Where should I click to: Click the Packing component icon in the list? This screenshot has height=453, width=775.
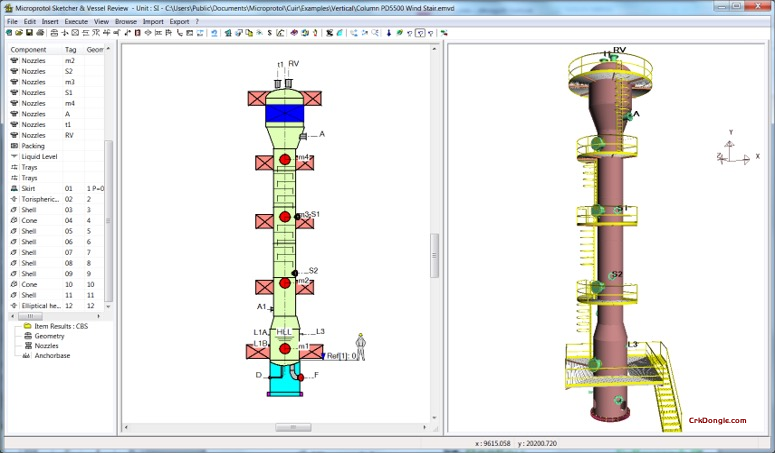pos(14,145)
